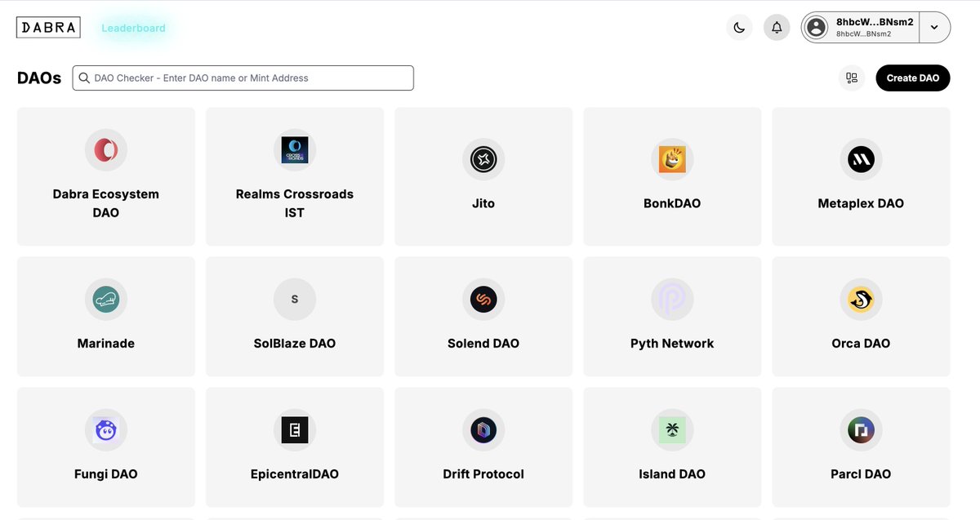The height and width of the screenshot is (520, 980).
Task: Click the Metaplex DAO logo icon
Action: [861, 159]
